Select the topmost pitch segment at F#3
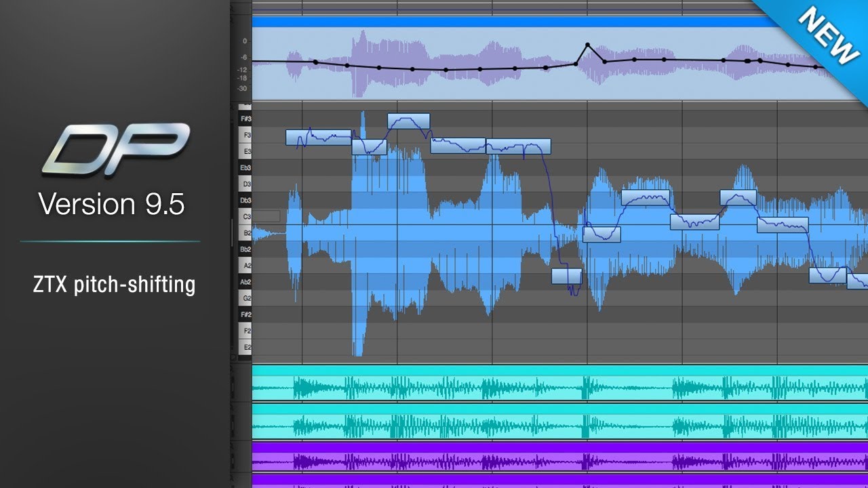This screenshot has width=868, height=488. click(x=408, y=121)
